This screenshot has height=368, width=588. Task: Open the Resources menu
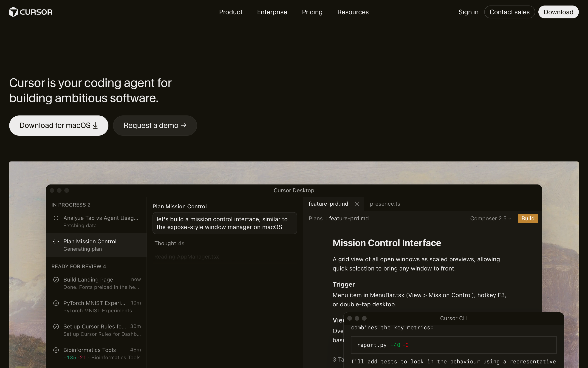(353, 12)
